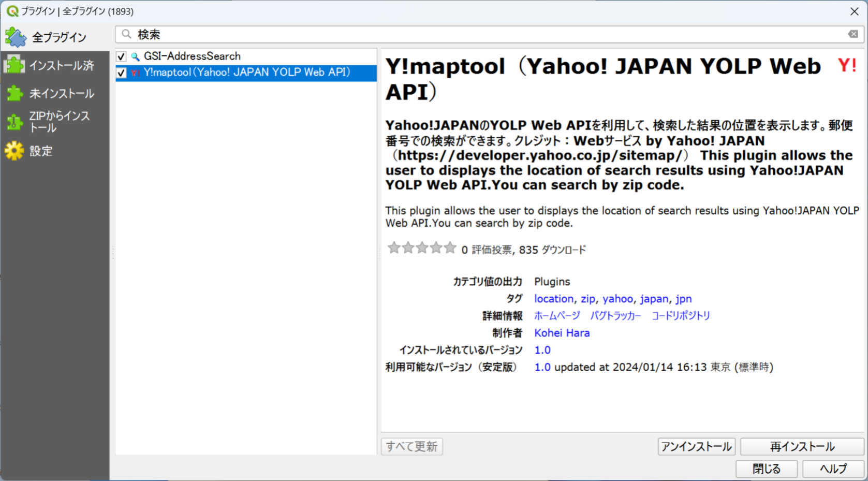Click GSI-AddressSearch magnifier plugin icon
Image resolution: width=868 pixels, height=481 pixels.
point(135,56)
